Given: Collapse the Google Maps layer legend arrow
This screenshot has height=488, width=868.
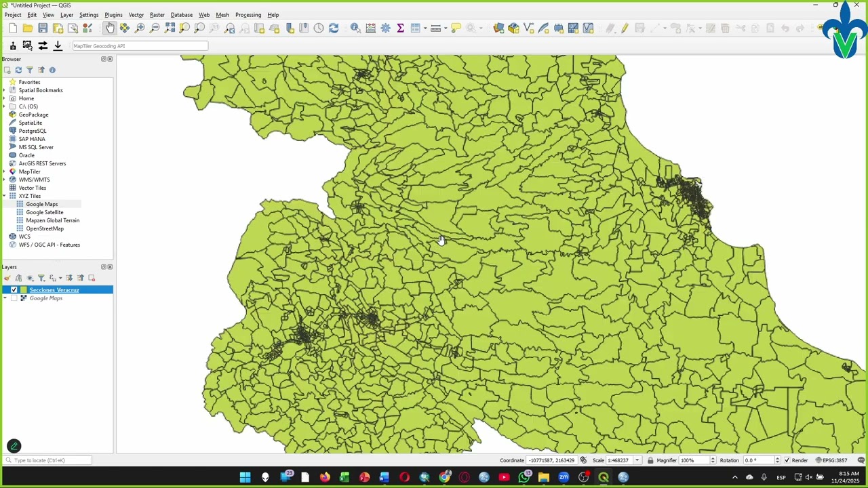Looking at the screenshot, I should click(x=5, y=298).
